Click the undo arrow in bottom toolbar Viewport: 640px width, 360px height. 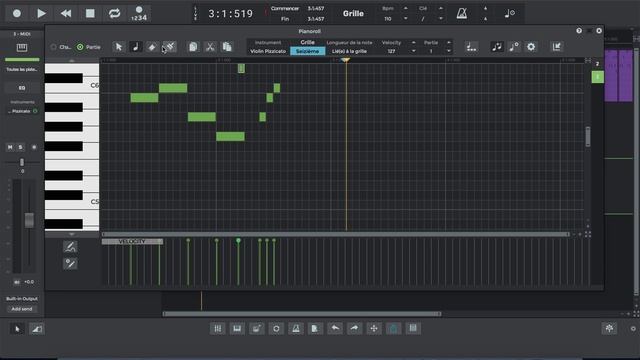(335, 328)
